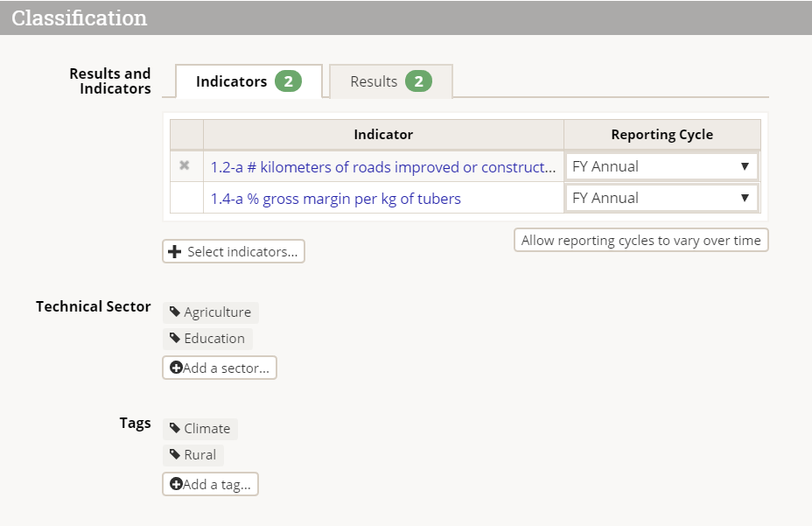Screen dimensions: 812x526
Task: Click Allow reporting cycles to vary over time
Action: 640,241
